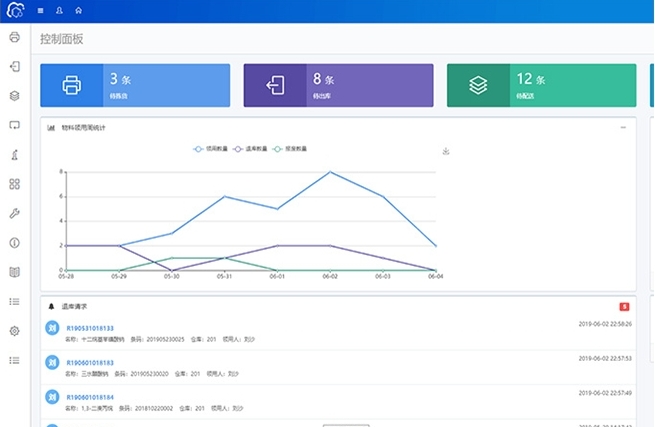This screenshot has width=655, height=427.
Task: Open the purple 8 条 outbound card
Action: (338, 85)
